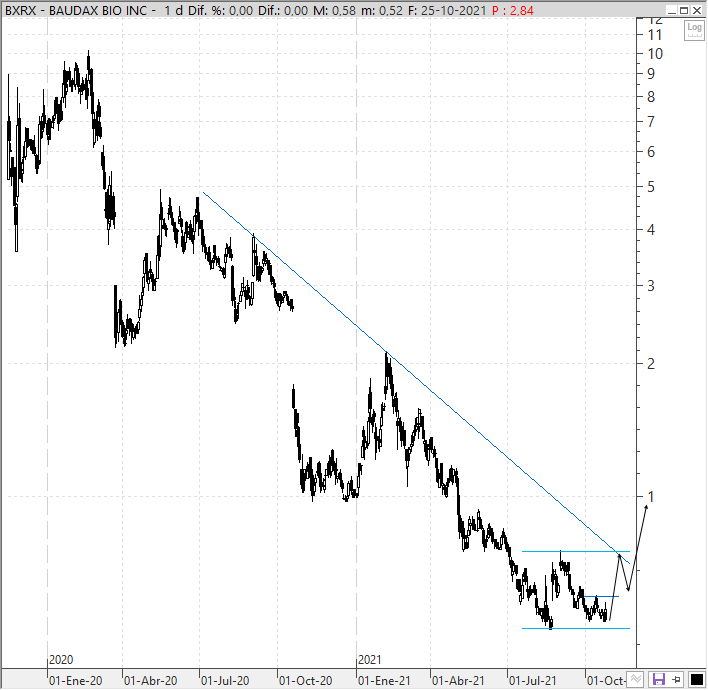The width and height of the screenshot is (708, 690).
Task: Click the price axis label 5
Action: (651, 186)
